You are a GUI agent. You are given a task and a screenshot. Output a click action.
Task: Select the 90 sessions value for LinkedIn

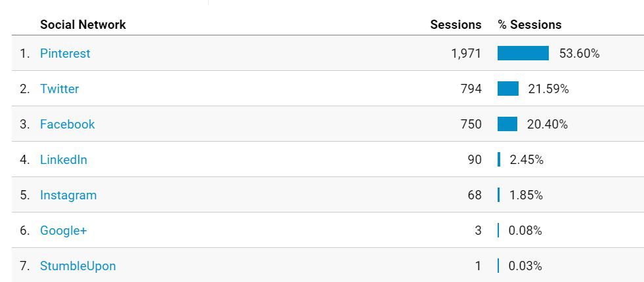(475, 159)
